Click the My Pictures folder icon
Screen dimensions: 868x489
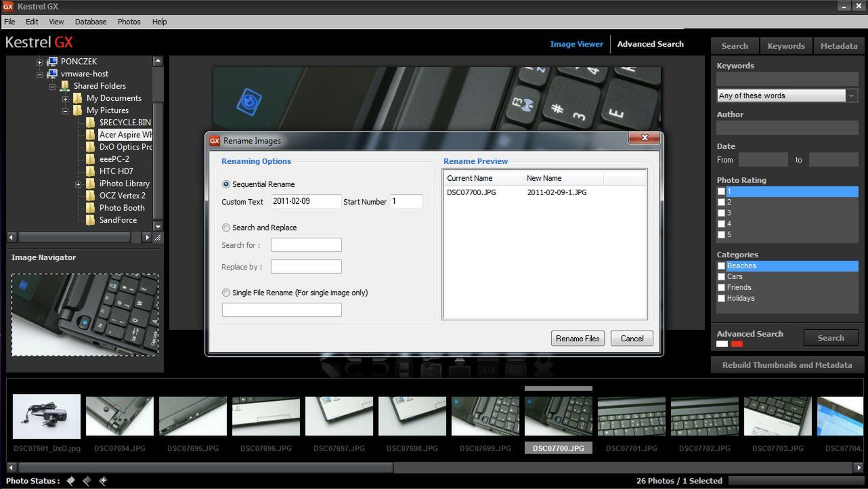(78, 110)
